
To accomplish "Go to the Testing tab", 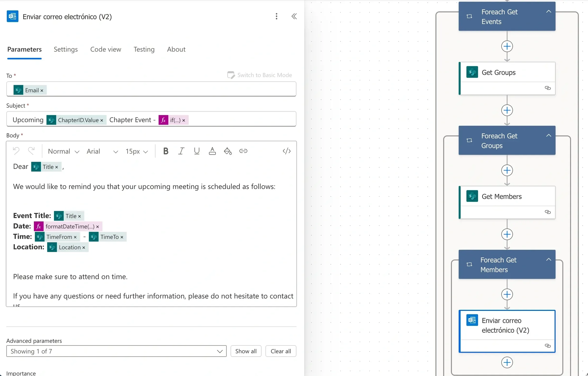I will 144,49.
